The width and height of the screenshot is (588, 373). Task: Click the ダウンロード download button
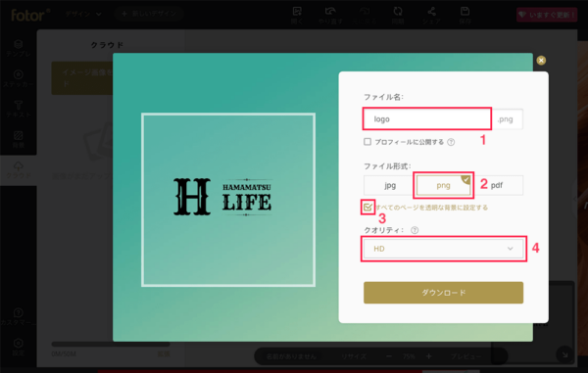(x=443, y=293)
